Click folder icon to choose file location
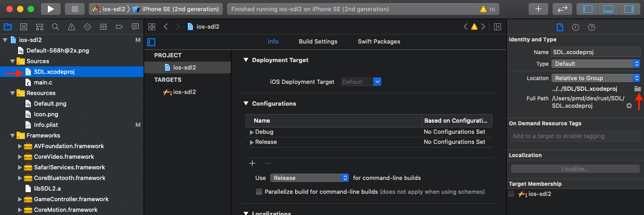 tap(637, 89)
